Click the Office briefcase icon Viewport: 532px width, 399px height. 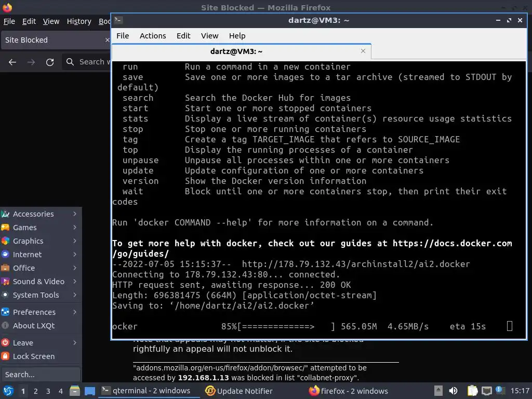5,268
